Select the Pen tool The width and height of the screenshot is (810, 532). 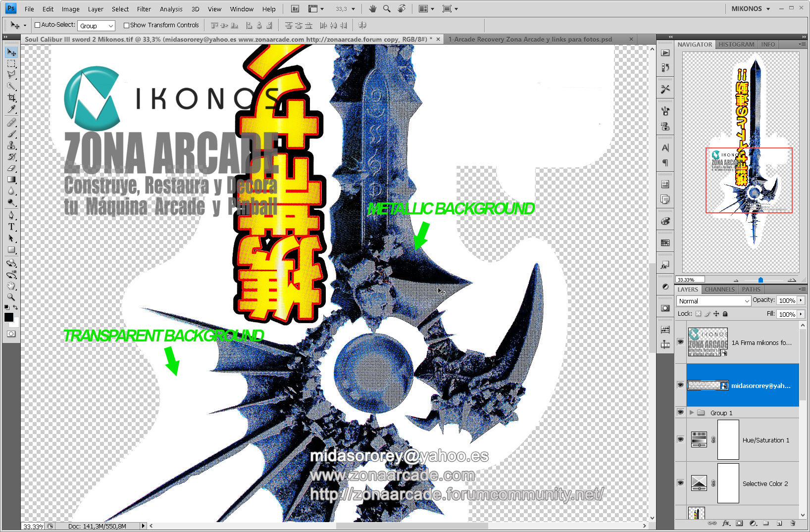11,215
